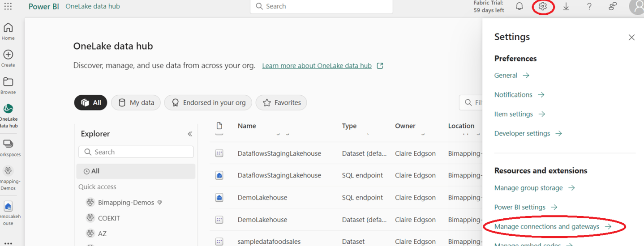Close the Settings panel

pyautogui.click(x=631, y=38)
